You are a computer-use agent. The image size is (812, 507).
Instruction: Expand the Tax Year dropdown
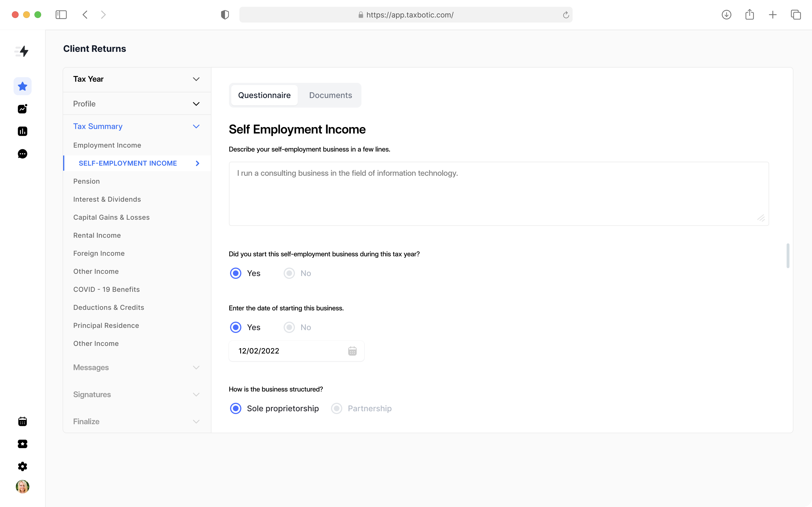[196, 79]
